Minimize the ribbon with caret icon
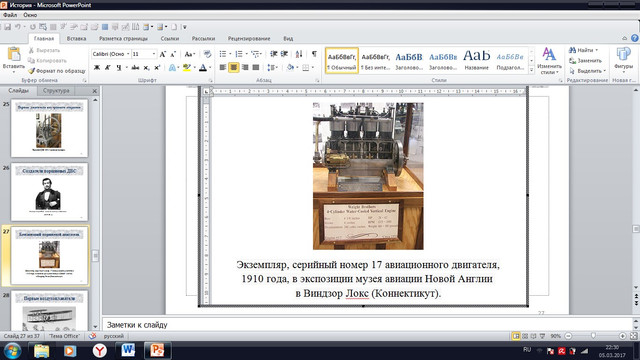 click(624, 38)
